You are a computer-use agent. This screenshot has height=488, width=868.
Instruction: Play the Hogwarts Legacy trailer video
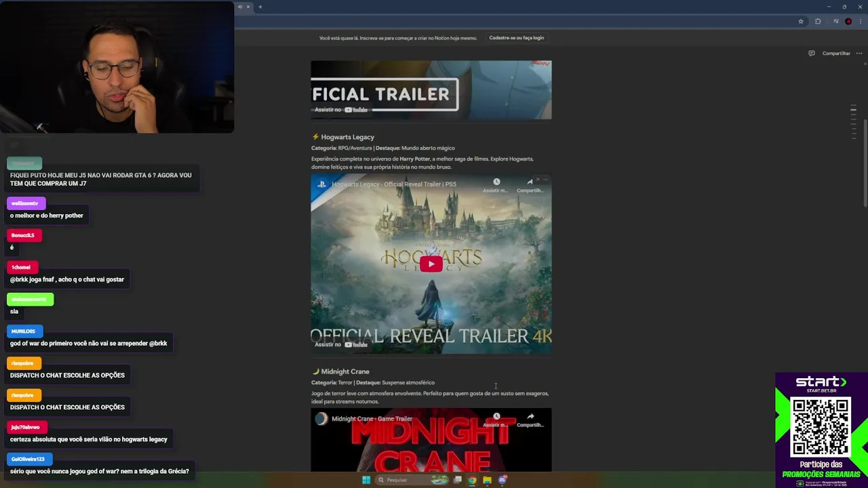pyautogui.click(x=431, y=264)
